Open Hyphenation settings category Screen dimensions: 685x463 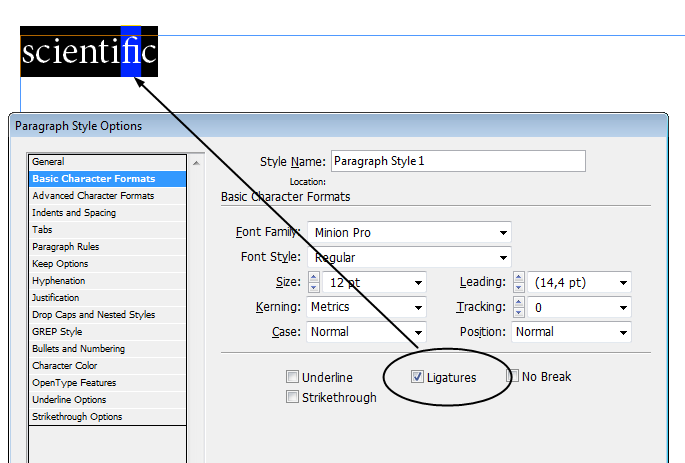[x=107, y=281]
